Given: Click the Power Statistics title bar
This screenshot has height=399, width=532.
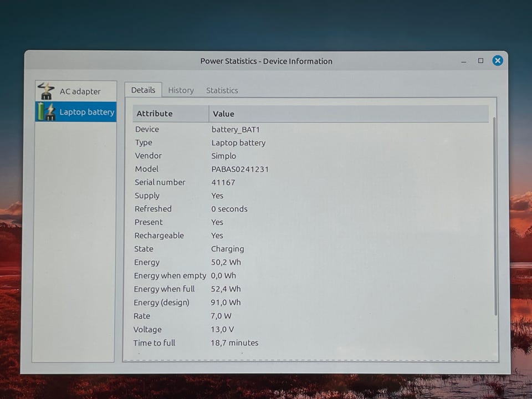Looking at the screenshot, I should tap(266, 61).
